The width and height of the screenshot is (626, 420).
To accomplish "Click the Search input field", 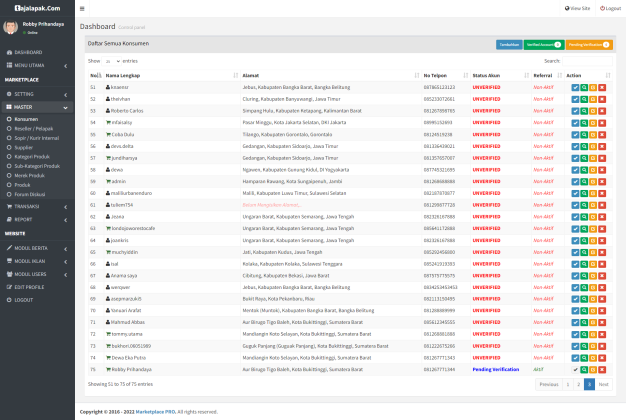I will point(589,61).
